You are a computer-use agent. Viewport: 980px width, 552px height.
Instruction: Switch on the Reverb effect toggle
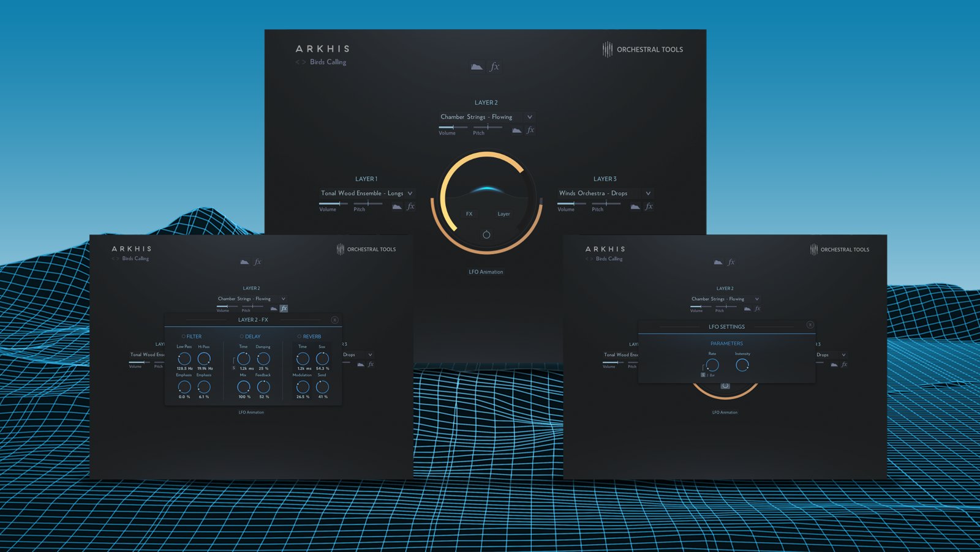[x=300, y=337]
